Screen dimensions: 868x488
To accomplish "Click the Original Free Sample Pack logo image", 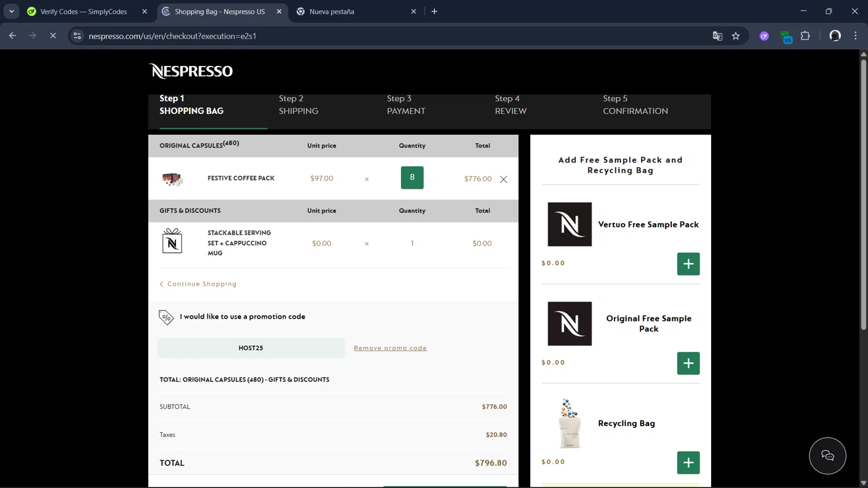I will pos(569,324).
